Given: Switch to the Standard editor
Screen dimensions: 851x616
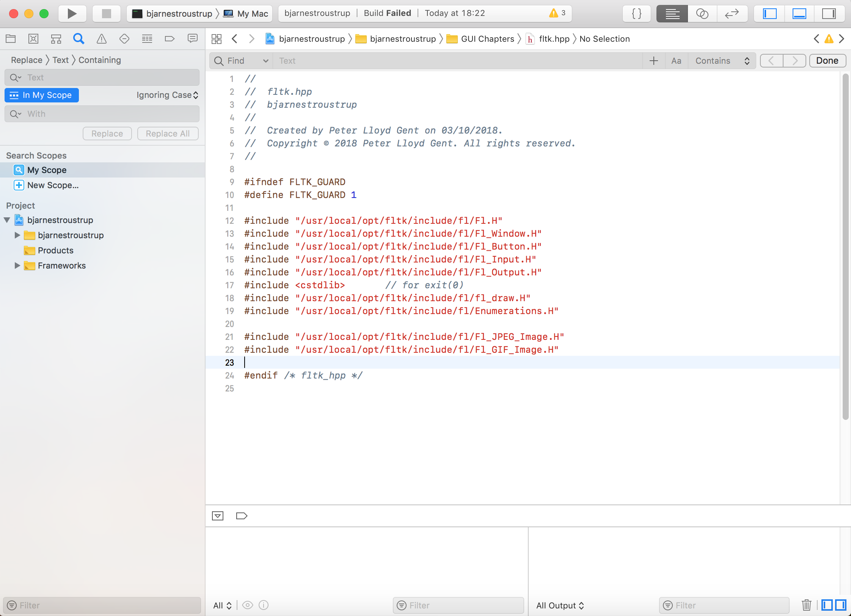Looking at the screenshot, I should point(672,14).
